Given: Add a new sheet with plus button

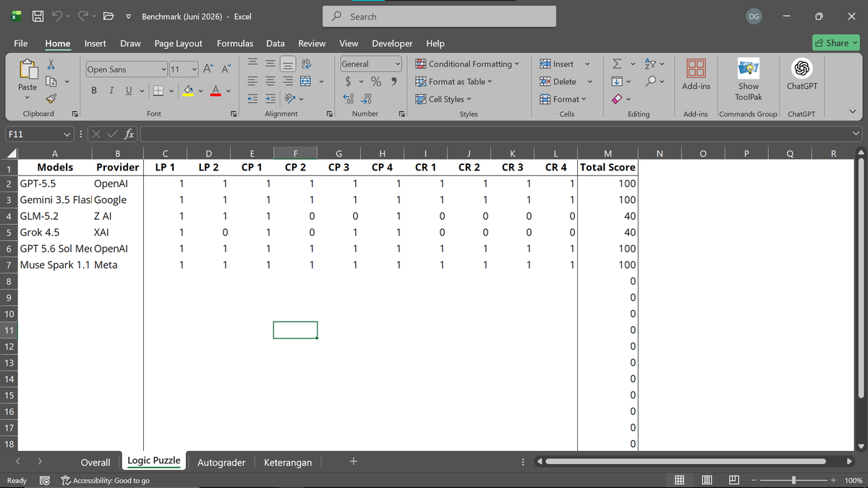Looking at the screenshot, I should (x=353, y=461).
